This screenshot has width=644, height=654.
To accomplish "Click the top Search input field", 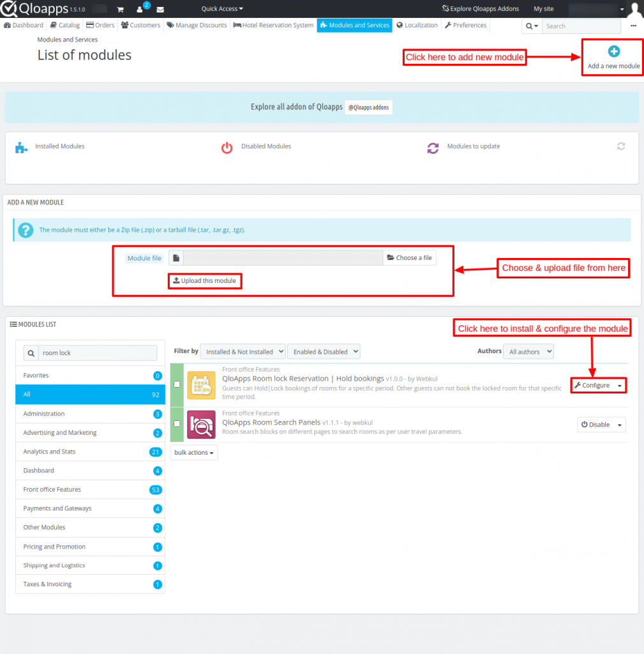I will coord(581,26).
